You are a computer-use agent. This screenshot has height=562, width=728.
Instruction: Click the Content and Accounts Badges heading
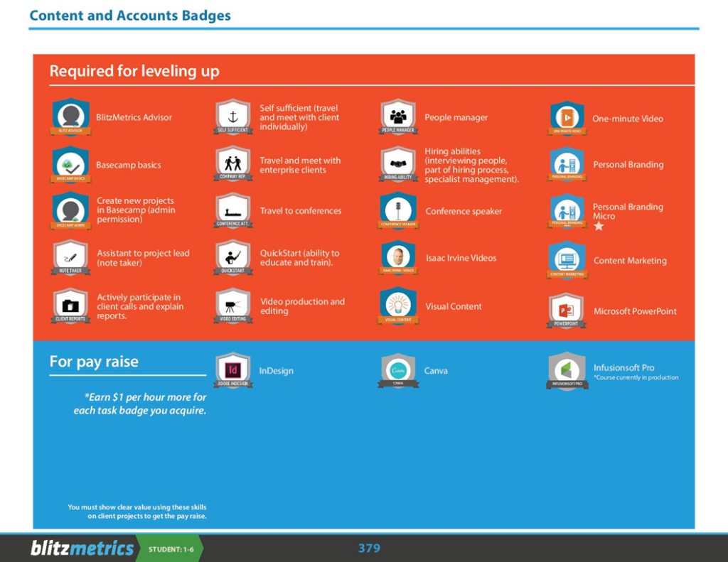pyautogui.click(x=130, y=16)
